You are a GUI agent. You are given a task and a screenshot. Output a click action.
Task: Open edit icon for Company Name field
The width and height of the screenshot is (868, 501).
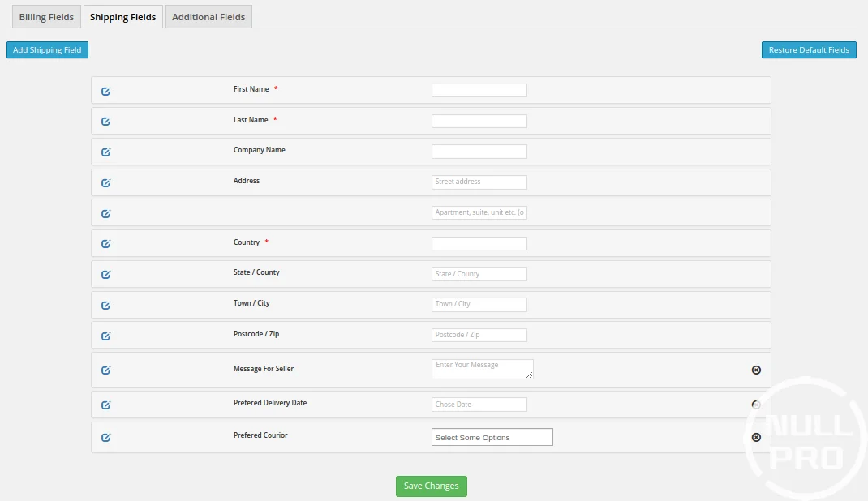click(105, 152)
